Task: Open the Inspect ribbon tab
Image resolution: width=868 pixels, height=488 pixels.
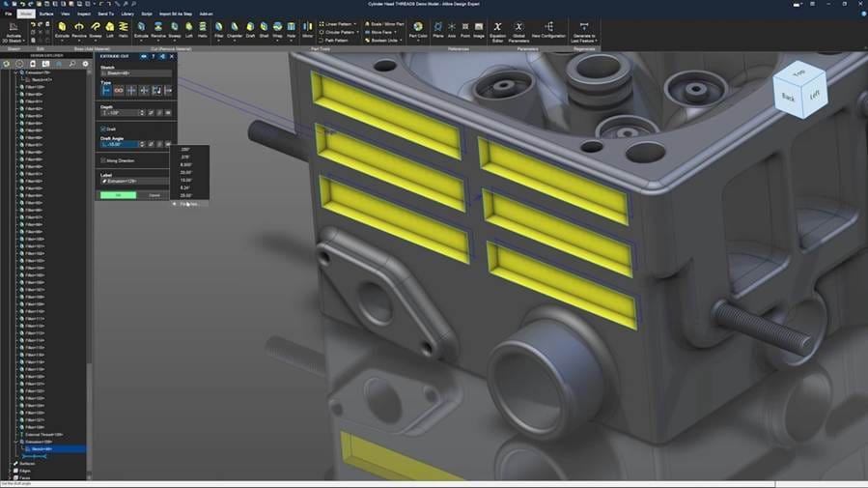Action: point(84,14)
